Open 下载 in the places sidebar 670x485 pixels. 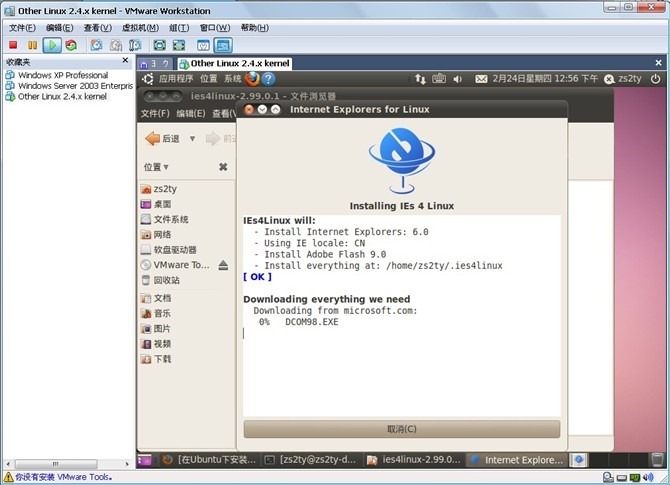(156, 359)
